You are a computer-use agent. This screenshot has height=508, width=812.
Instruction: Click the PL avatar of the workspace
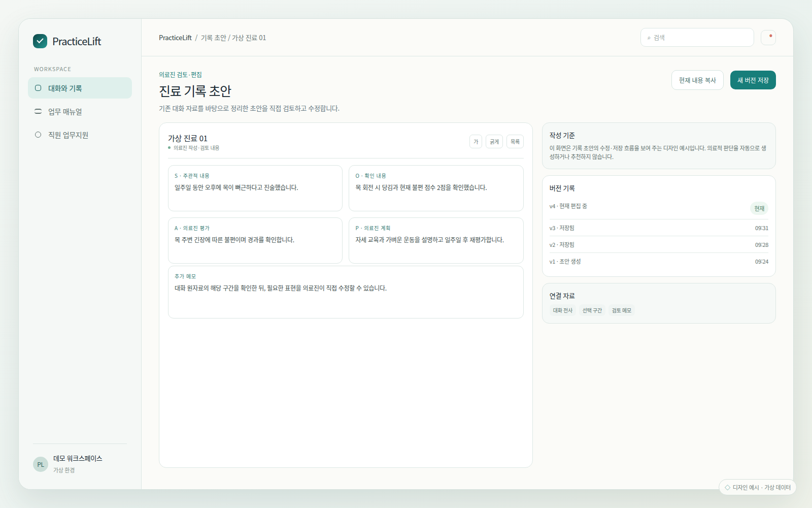[x=41, y=464]
